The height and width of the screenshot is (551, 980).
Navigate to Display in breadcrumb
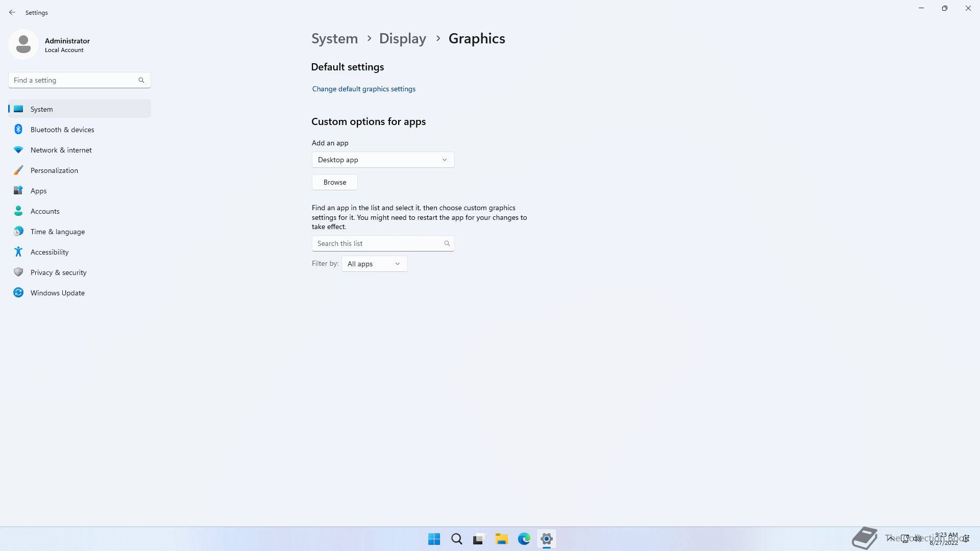(x=402, y=39)
